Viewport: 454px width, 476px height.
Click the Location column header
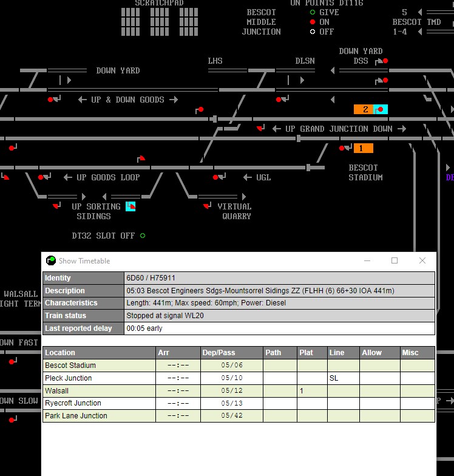coord(100,353)
